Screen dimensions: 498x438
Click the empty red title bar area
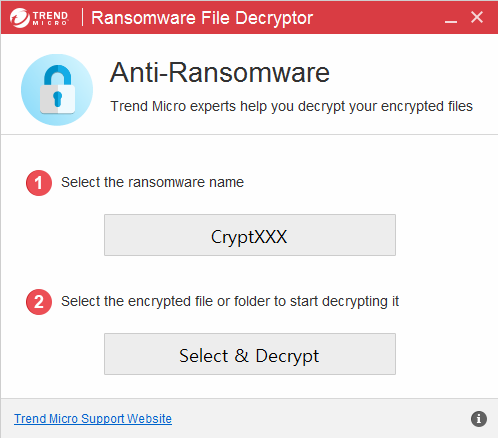[x=377, y=18]
